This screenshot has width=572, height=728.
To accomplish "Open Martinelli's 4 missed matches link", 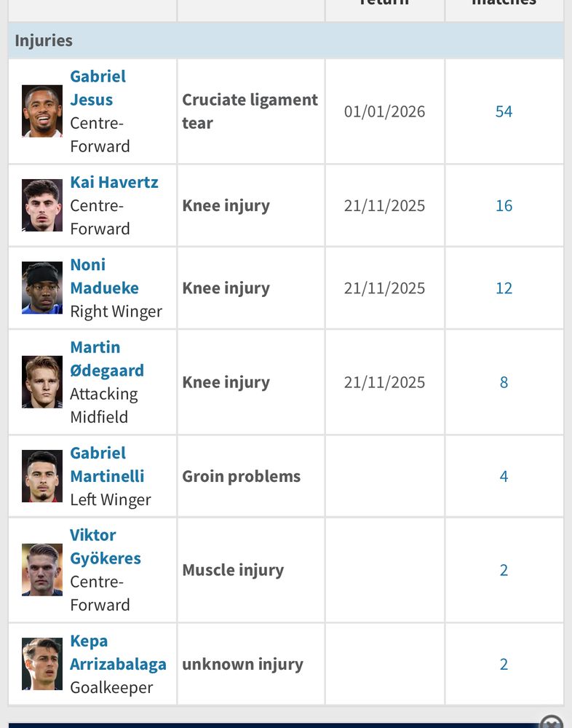I will (x=504, y=476).
